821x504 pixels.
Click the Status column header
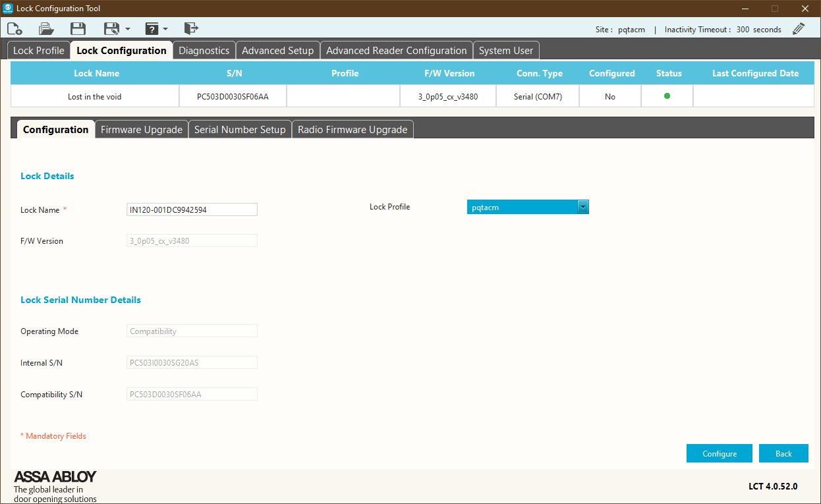669,73
